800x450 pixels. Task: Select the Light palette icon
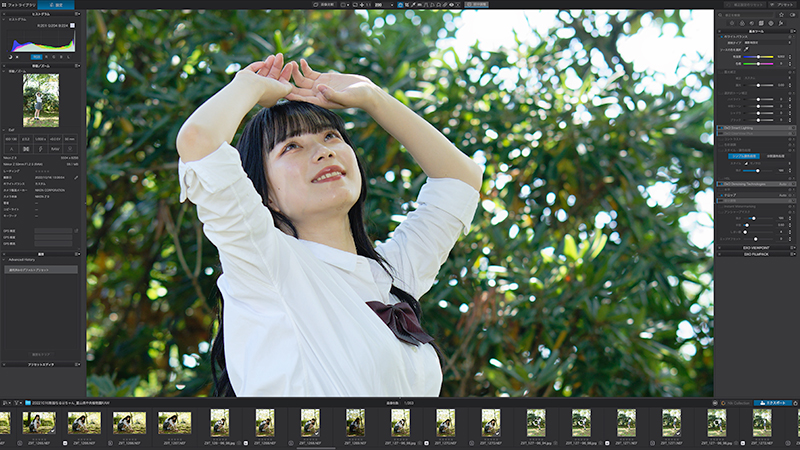coord(732,23)
